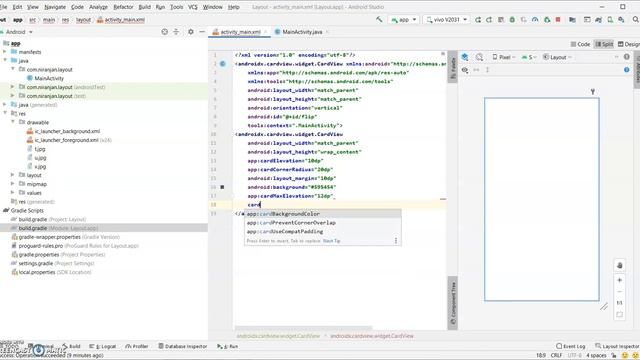The image size is (640, 360).
Task: Open the Layout theme dropdown
Action: tap(558, 57)
